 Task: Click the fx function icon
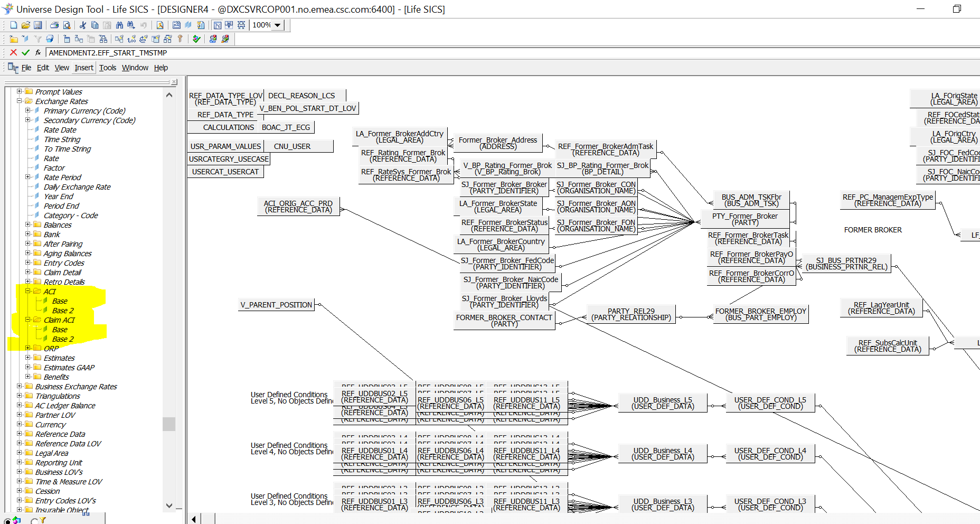point(38,52)
